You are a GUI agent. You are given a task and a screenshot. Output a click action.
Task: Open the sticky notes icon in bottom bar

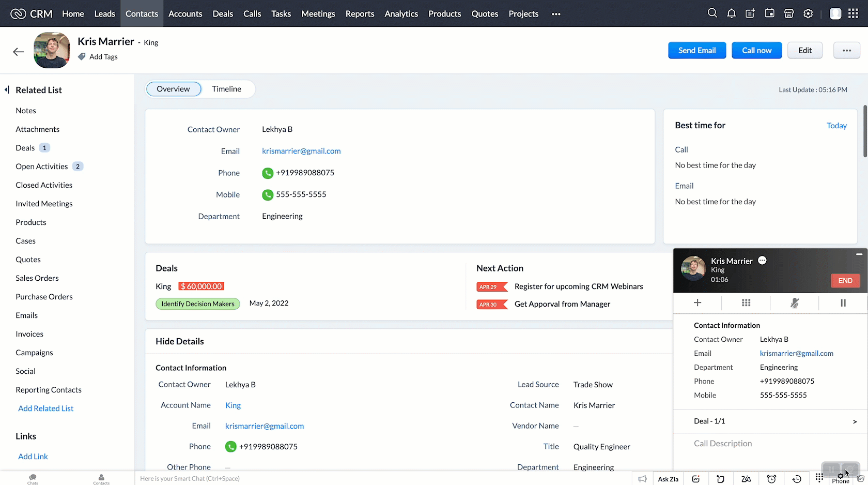[720, 479]
